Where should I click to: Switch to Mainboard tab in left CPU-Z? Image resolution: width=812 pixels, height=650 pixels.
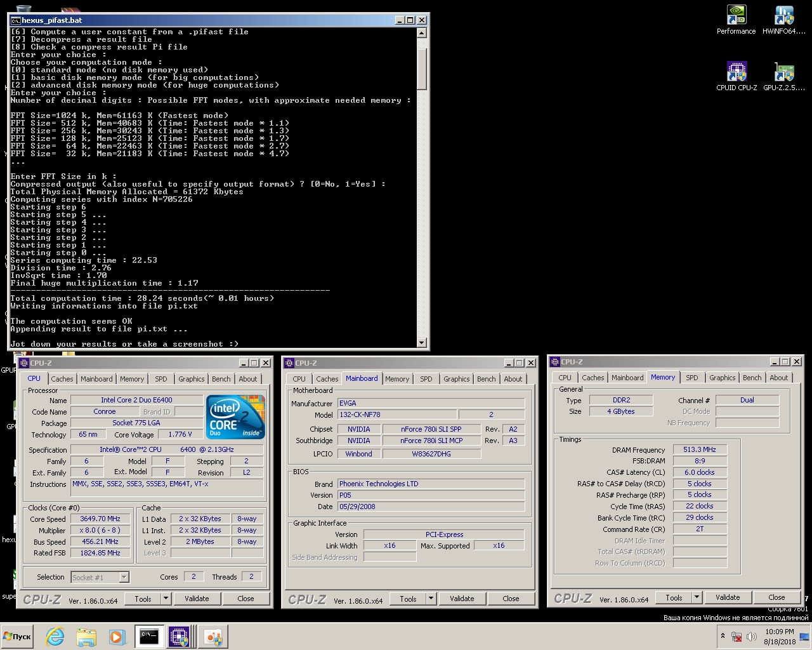pos(96,379)
